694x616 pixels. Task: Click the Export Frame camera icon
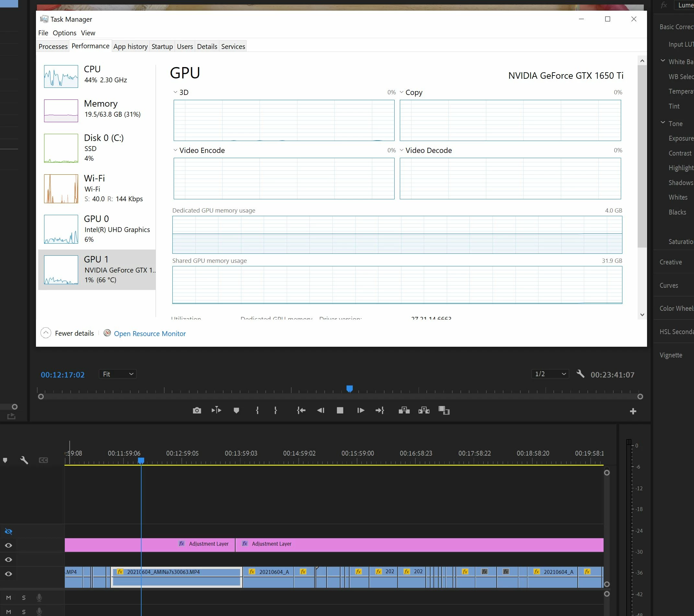coord(197,411)
